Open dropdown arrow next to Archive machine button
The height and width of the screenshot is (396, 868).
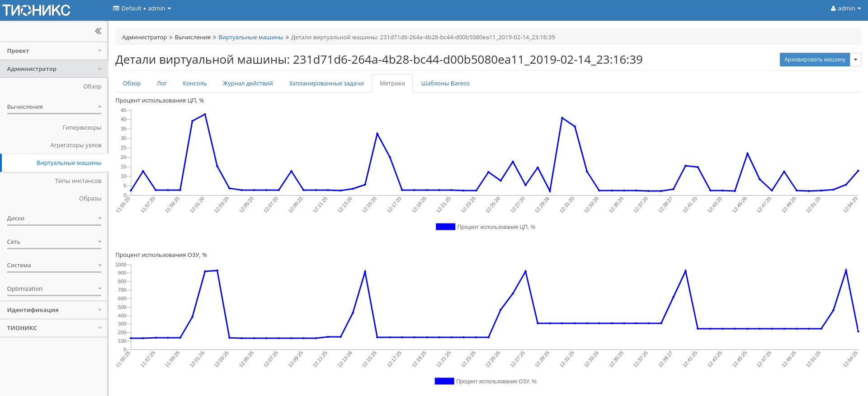point(855,60)
